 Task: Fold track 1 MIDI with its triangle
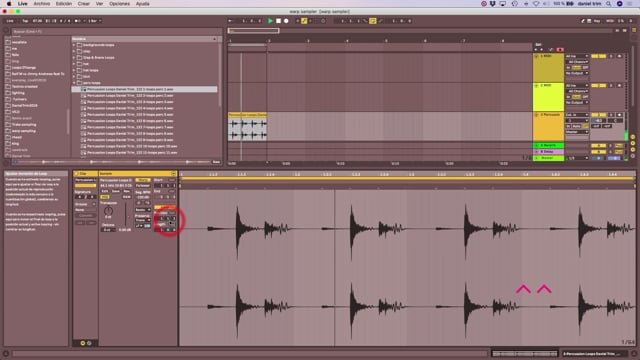(x=536, y=56)
